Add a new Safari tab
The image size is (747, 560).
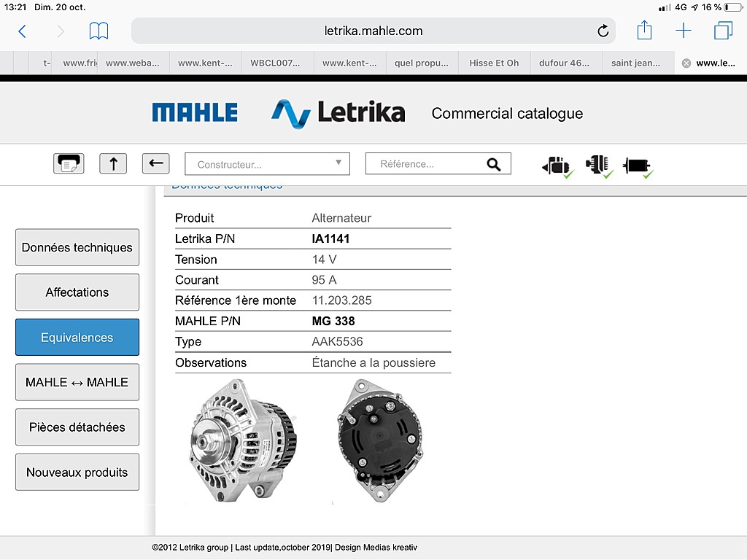683,31
